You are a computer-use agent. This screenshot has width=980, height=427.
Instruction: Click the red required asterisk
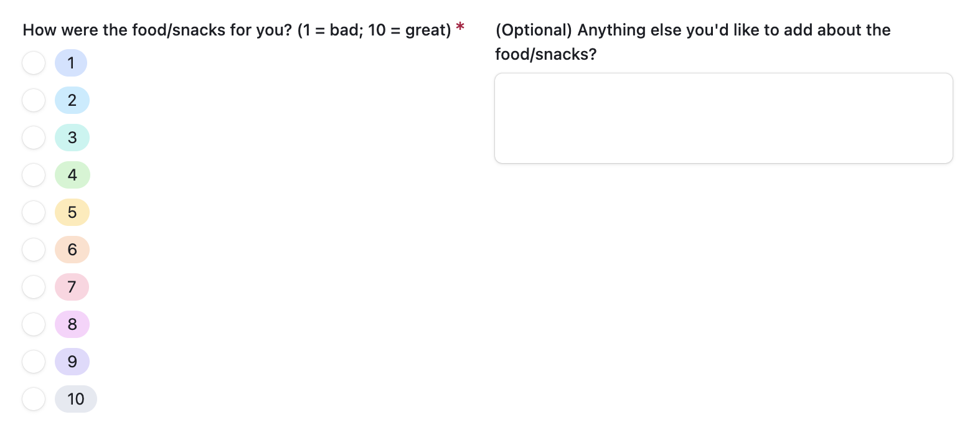459,27
